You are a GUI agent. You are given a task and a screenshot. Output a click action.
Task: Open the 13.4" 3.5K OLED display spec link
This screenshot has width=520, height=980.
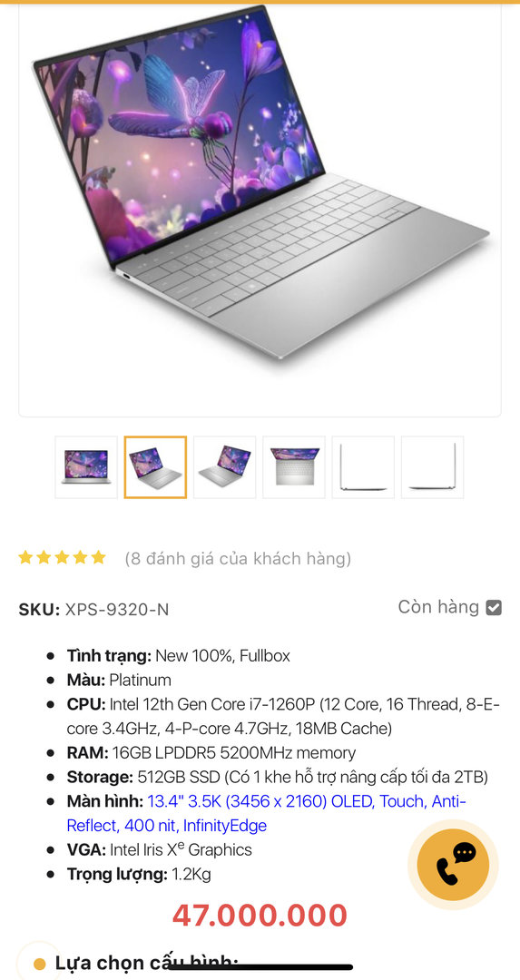266,813
